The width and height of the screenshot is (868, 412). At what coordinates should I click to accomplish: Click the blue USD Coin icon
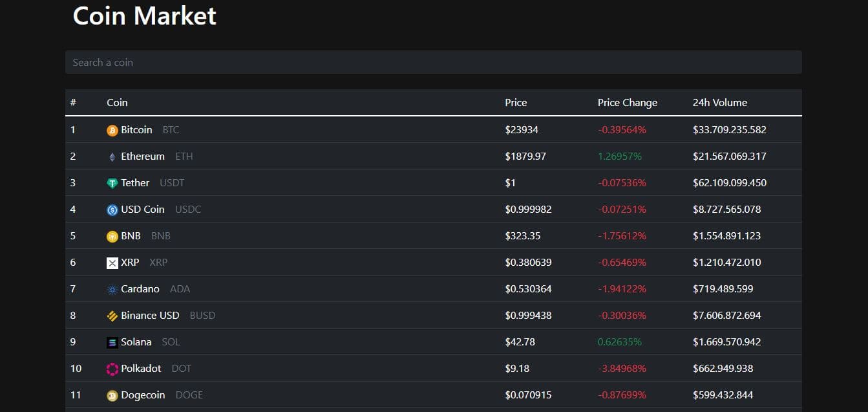112,210
